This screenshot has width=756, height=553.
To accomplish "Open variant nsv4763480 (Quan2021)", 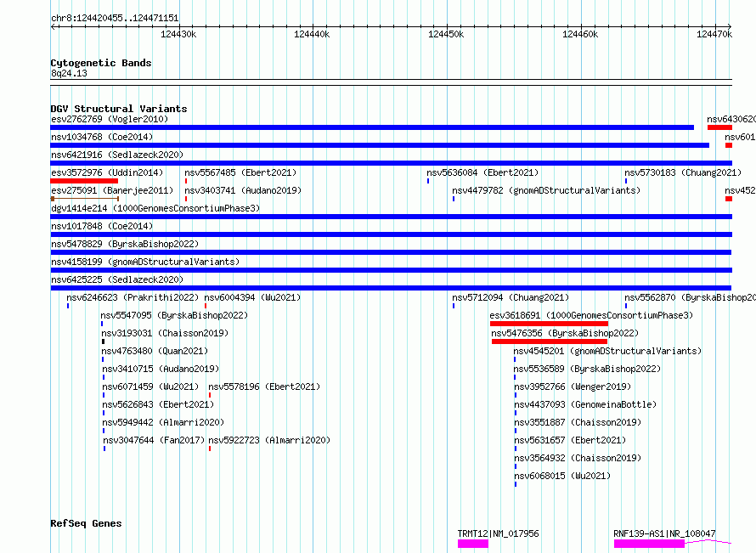I will click(x=155, y=351).
